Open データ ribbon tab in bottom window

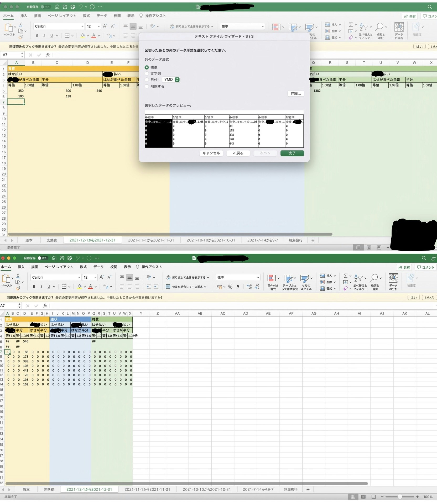click(98, 267)
